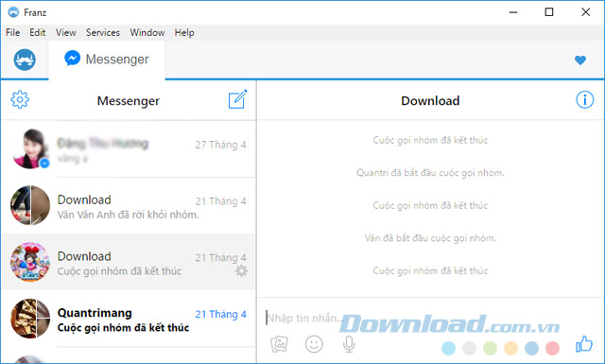Minimize the Franz window
The image size is (605, 364).
(x=513, y=12)
